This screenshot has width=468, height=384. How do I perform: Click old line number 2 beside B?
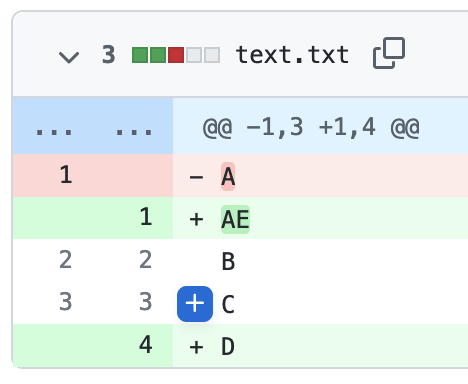(x=66, y=260)
